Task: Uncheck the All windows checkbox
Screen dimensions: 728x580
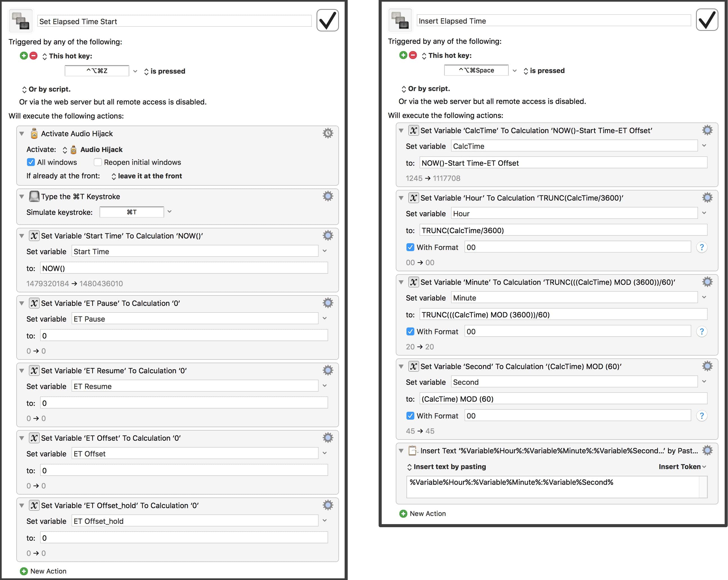Action: coord(31,162)
